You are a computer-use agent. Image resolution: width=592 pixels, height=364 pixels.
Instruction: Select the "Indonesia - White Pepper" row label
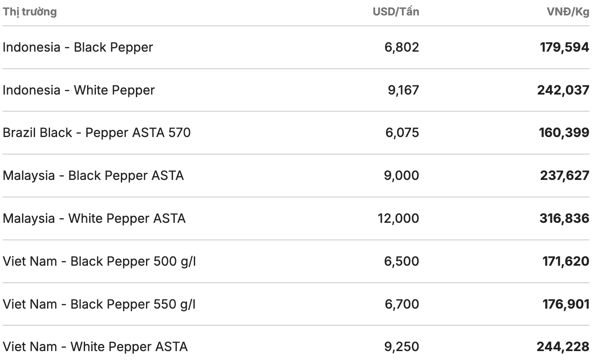[x=78, y=90]
